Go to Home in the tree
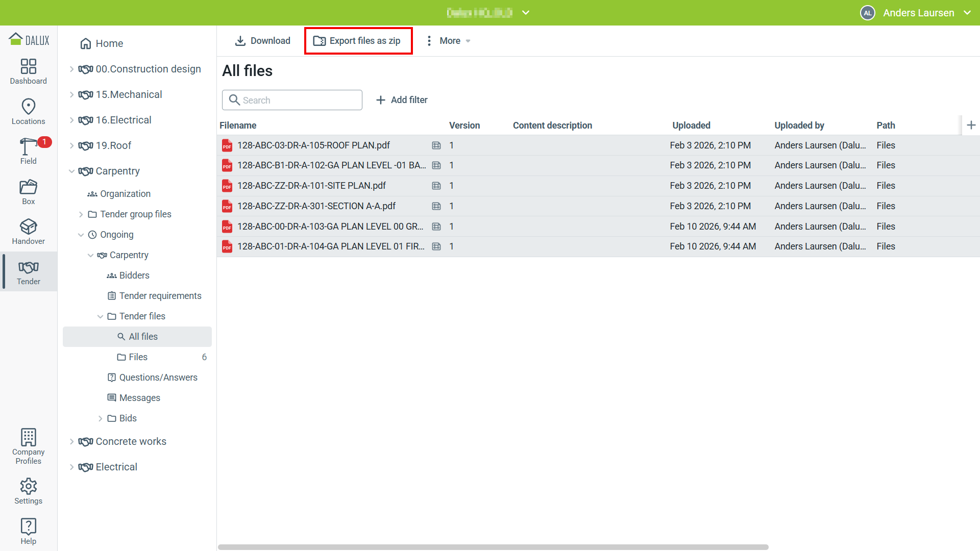This screenshot has height=551, width=980. [102, 43]
